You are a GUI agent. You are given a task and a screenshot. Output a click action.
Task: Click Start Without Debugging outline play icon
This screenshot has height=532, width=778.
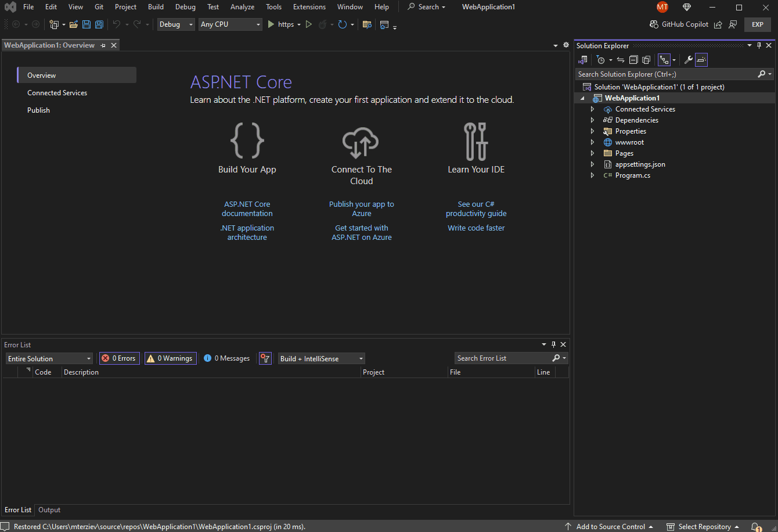point(309,24)
